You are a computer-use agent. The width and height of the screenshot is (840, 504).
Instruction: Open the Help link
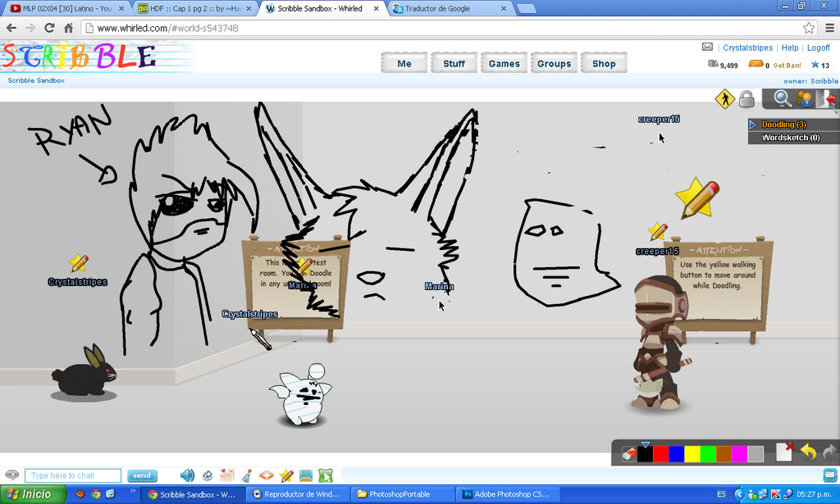click(790, 48)
